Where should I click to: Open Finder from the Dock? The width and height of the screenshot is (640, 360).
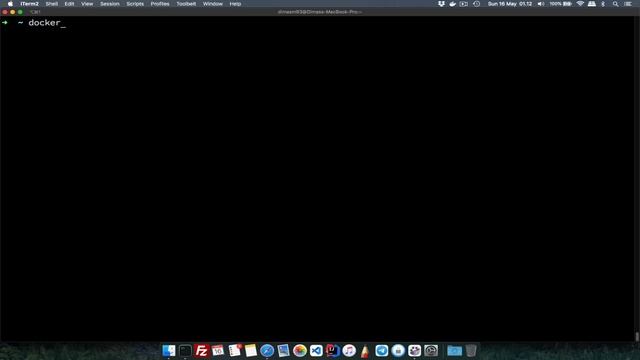click(169, 350)
